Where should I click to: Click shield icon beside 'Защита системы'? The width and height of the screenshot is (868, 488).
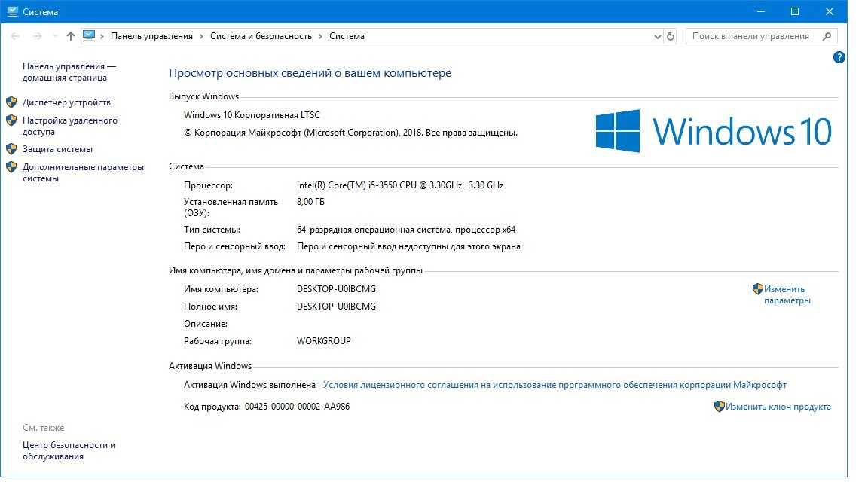(11, 149)
